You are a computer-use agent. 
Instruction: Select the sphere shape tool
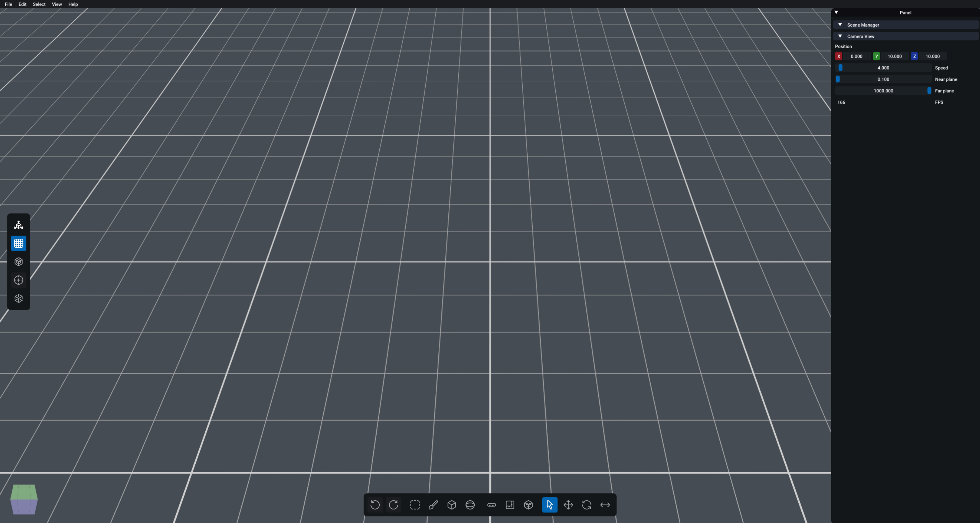470,505
